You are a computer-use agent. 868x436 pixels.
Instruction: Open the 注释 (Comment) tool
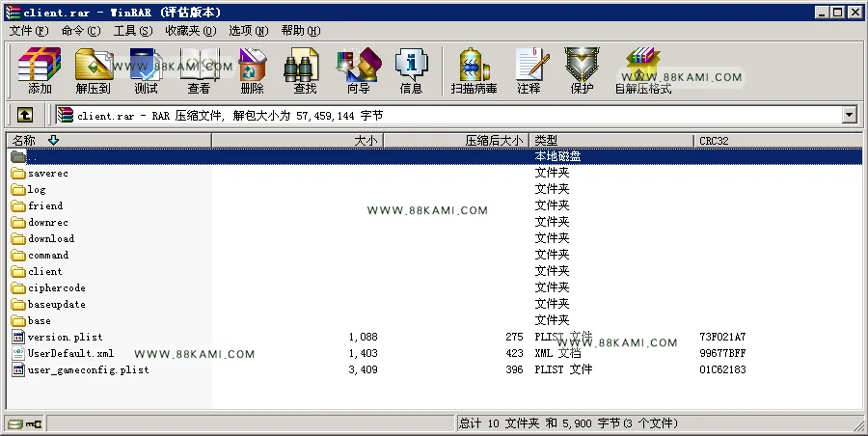(529, 70)
